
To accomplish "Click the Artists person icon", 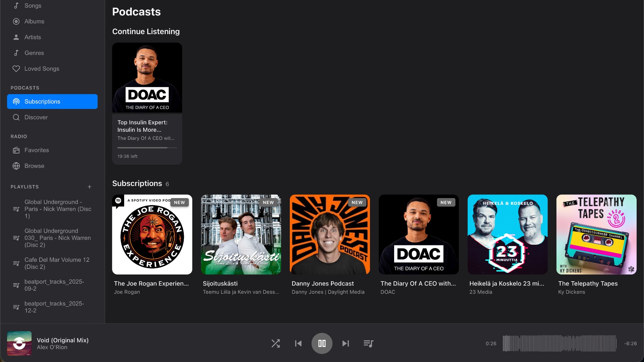I will [x=16, y=37].
